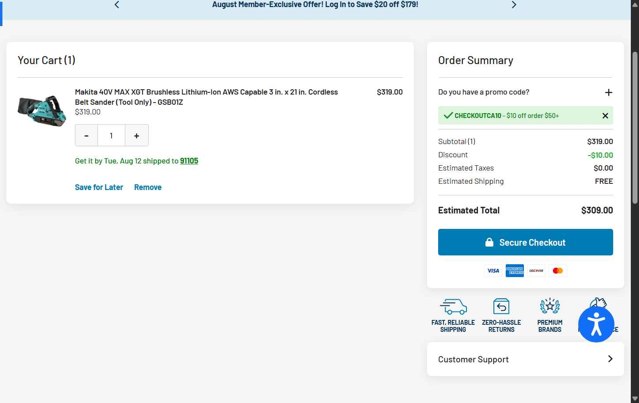Click Save for Later link

(x=99, y=187)
